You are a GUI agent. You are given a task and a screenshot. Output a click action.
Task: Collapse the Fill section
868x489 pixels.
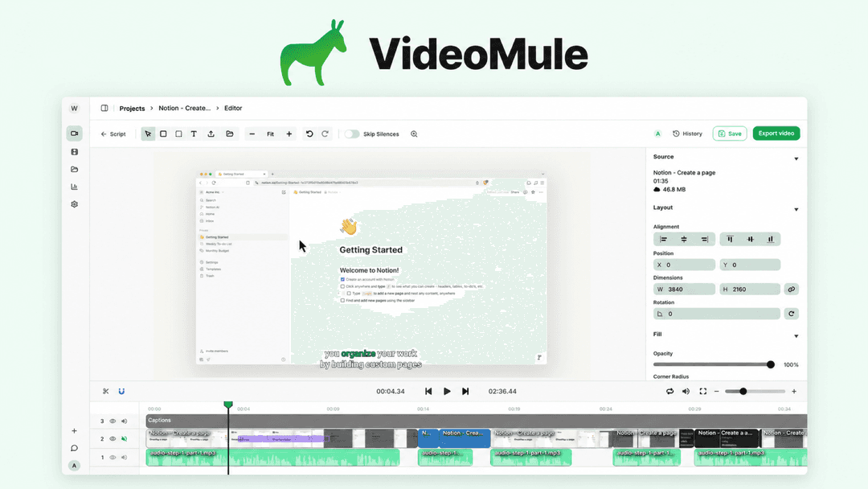796,336
